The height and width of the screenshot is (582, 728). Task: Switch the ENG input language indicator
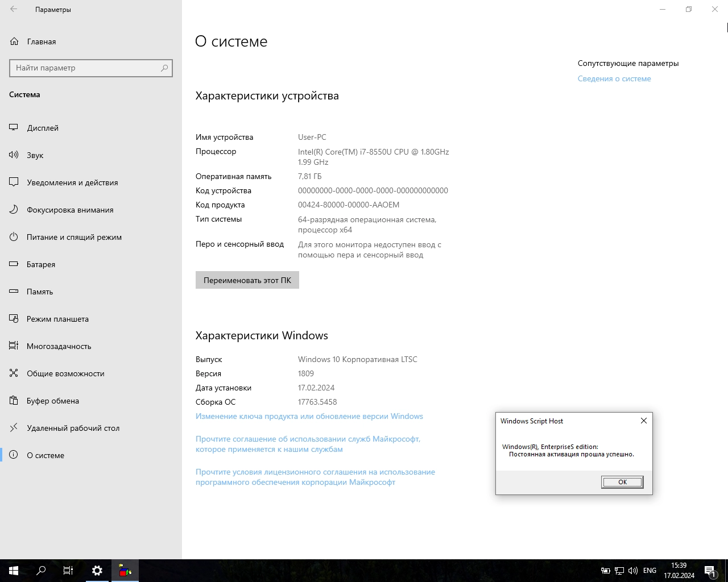[x=650, y=571]
